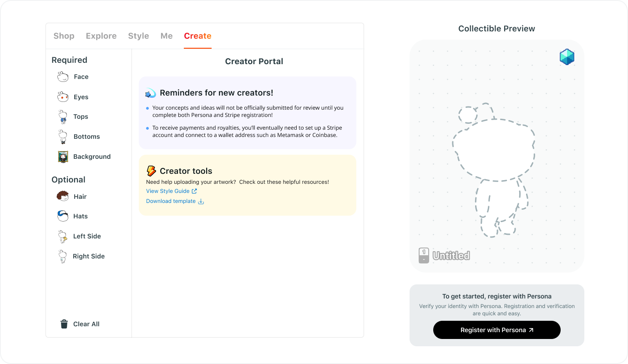This screenshot has width=628, height=364.
Task: Click the Background framed picture icon
Action: click(63, 157)
